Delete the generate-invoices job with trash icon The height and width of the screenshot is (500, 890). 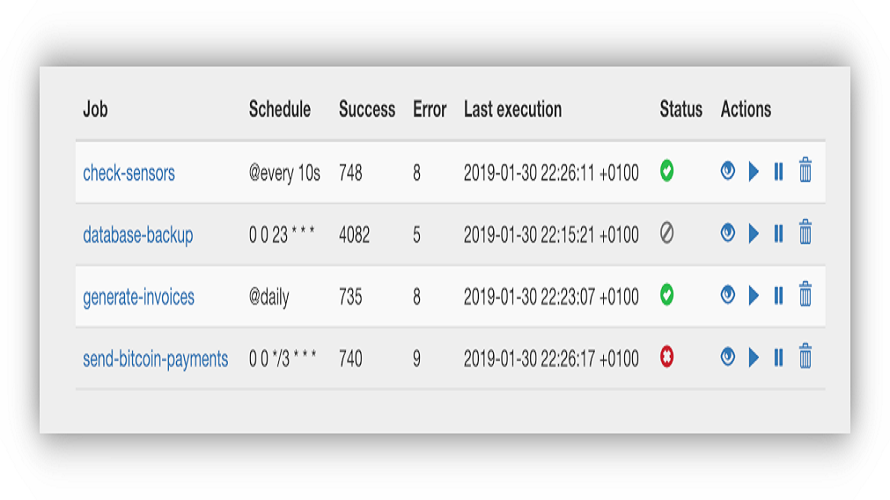click(x=805, y=294)
